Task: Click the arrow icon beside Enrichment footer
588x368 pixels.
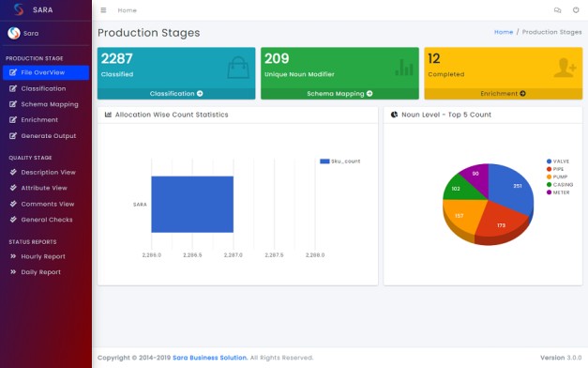Action: (522, 94)
